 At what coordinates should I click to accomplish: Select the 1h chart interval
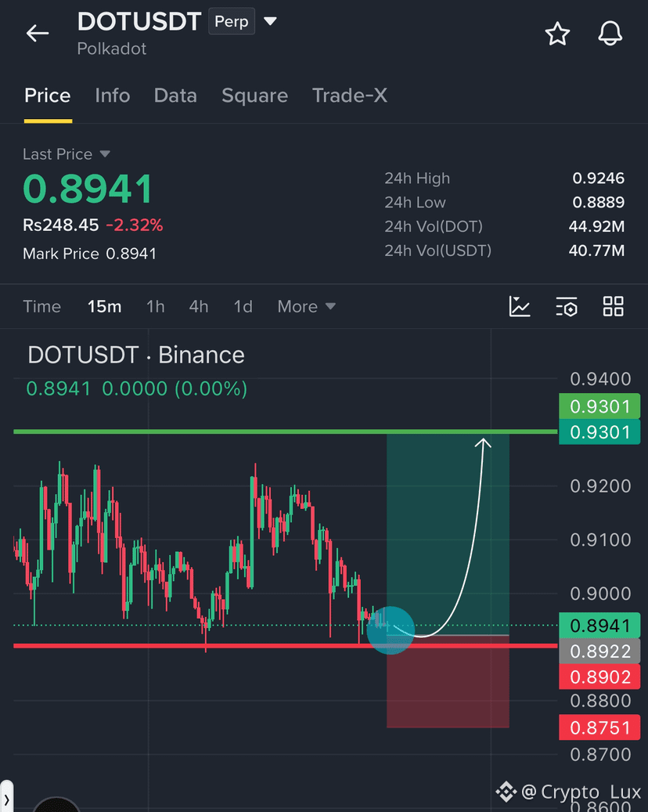(155, 307)
